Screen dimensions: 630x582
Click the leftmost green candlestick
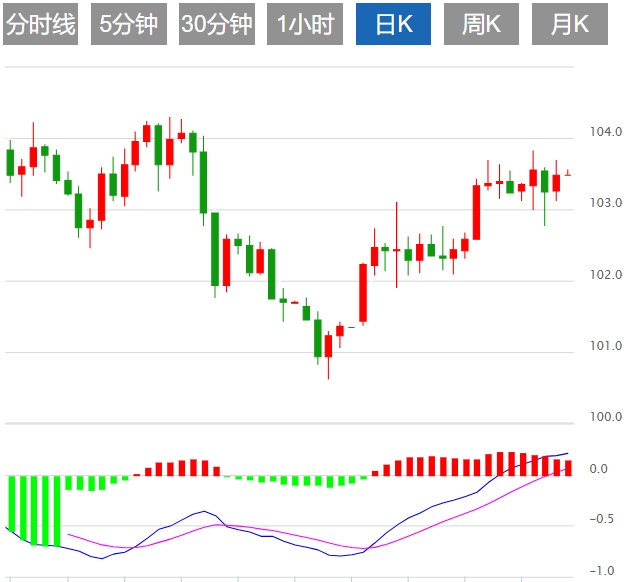(x=10, y=162)
